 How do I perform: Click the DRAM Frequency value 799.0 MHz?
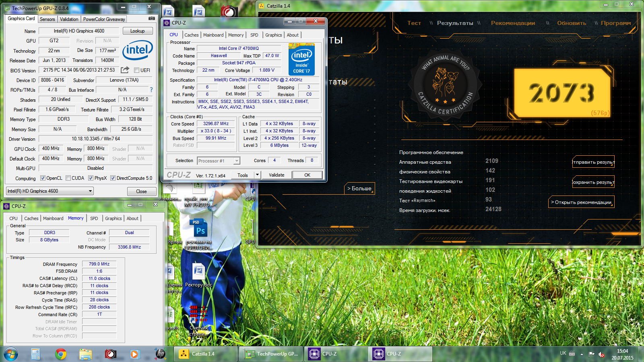[99, 264]
